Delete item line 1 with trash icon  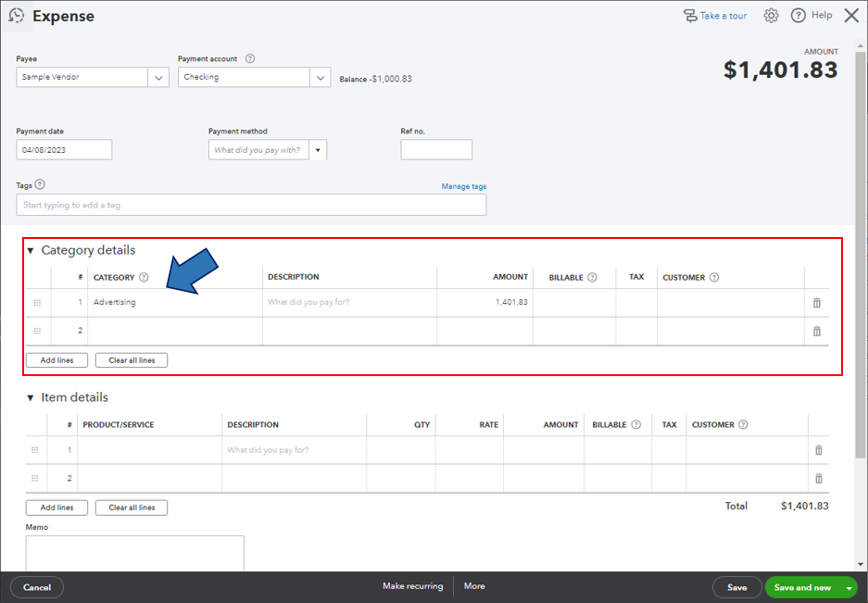819,449
